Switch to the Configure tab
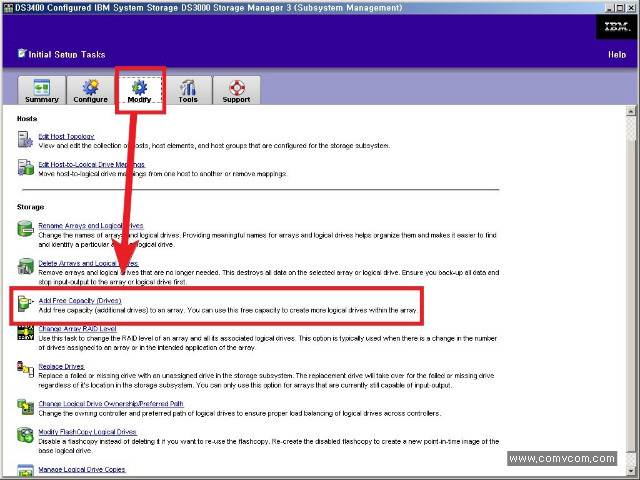Viewport: 640px width, 480px height. (90, 90)
